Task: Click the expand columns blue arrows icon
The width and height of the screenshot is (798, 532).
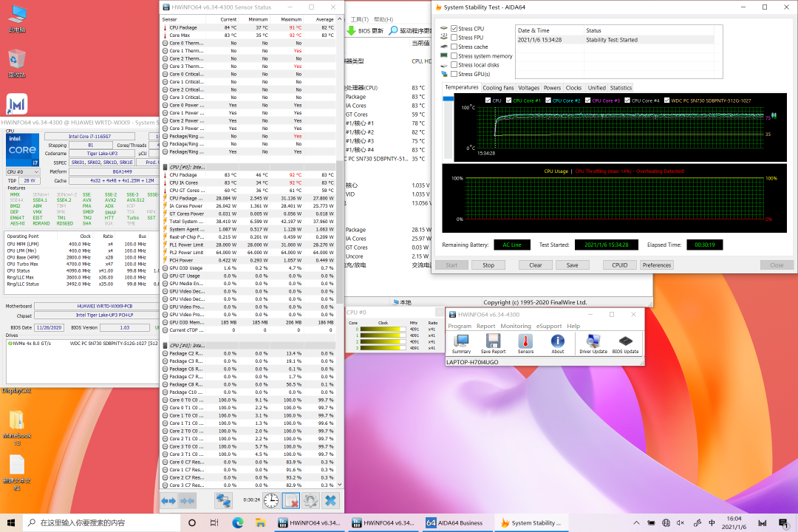Action: coord(168,501)
